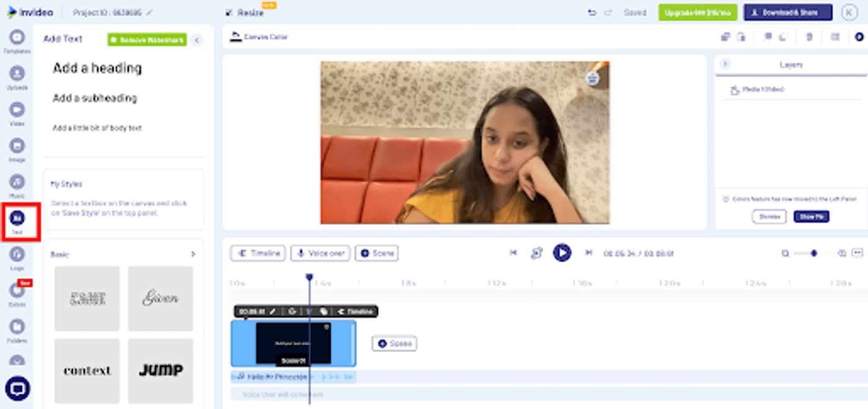
Task: Click the pencil icon beside Project ID
Action: pyautogui.click(x=149, y=12)
